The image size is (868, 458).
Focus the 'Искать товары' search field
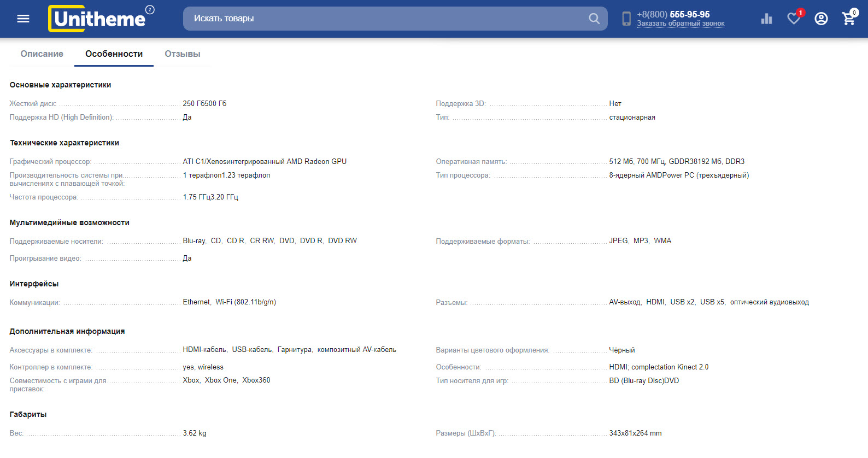click(x=395, y=19)
